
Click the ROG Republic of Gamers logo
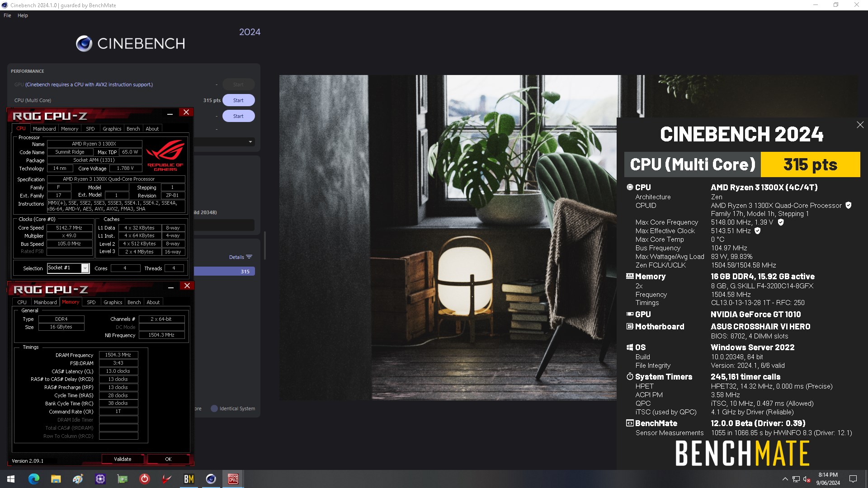(x=165, y=155)
